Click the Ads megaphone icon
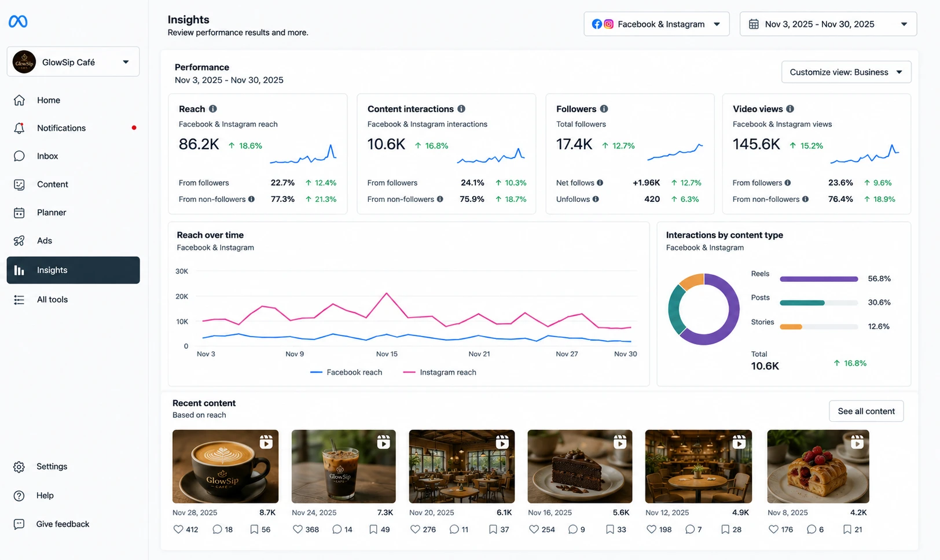The image size is (940, 560). [19, 241]
